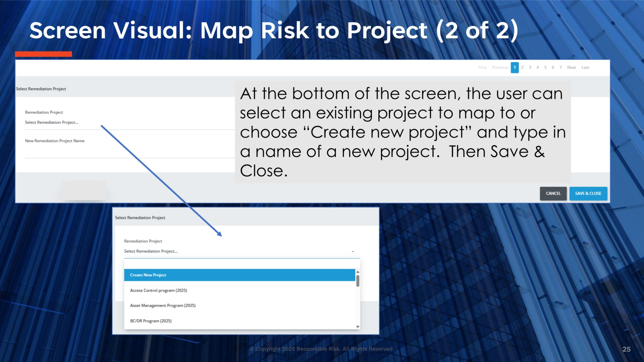This screenshot has height=362, width=644.
Task: Click the First pagination link
Action: click(x=482, y=67)
